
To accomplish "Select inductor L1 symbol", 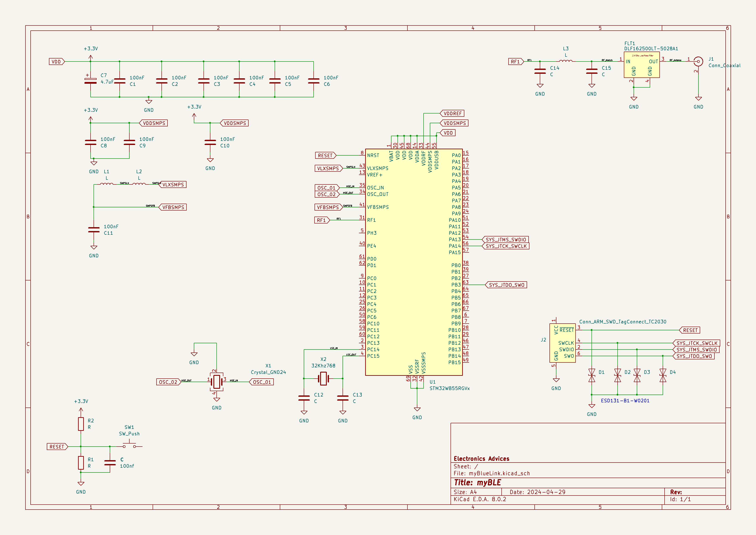I will tap(107, 184).
